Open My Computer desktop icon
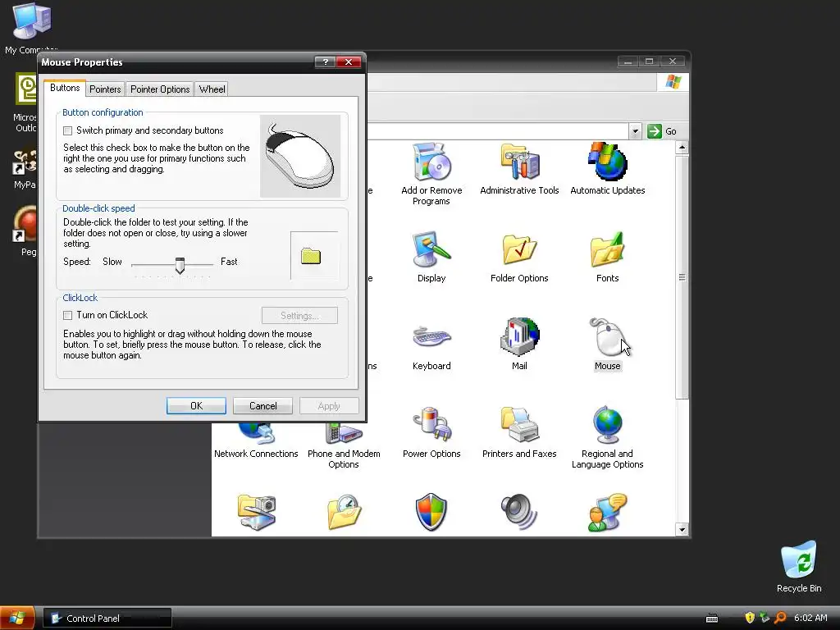Screen dimensions: 840x630 (x=31, y=28)
